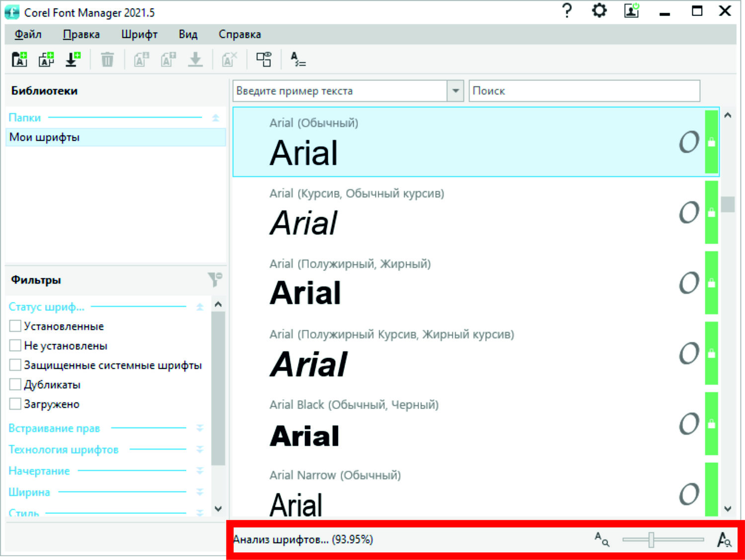Click filters panel scroll down arrow

pyautogui.click(x=218, y=508)
